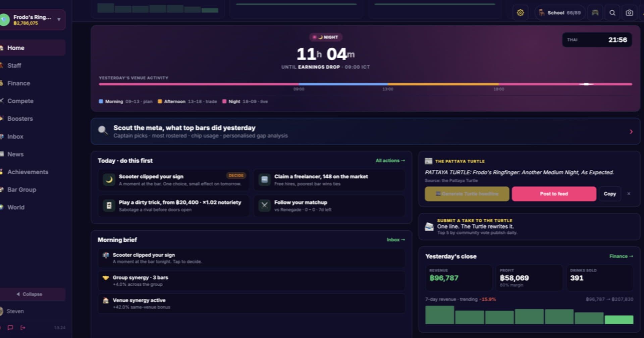Copy the Turtle headline text
644x338 pixels.
click(x=609, y=194)
